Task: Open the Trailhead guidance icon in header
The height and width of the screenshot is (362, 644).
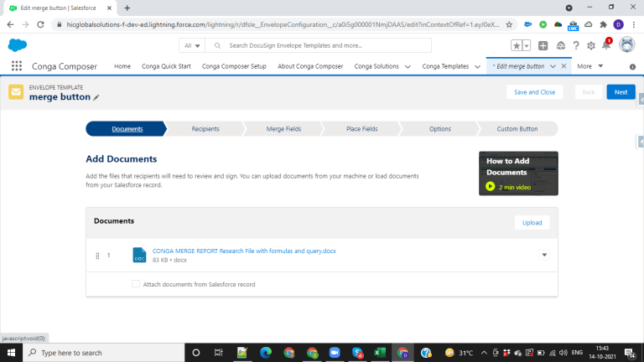Action: tap(561, 45)
